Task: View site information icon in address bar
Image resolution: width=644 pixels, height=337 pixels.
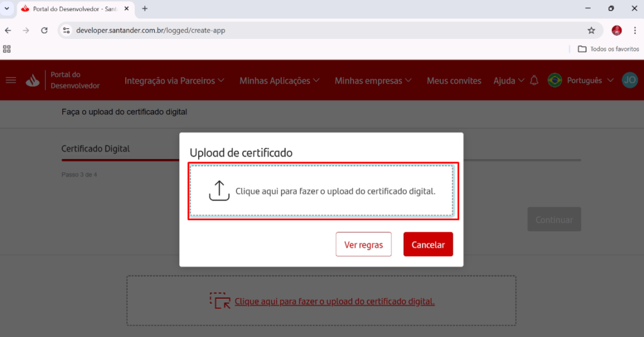Action: tap(67, 30)
